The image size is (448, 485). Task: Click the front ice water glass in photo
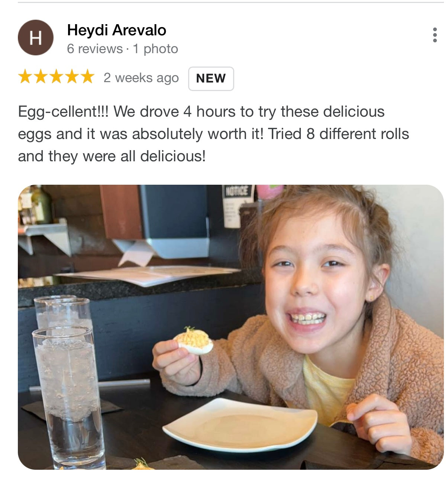coord(69,397)
